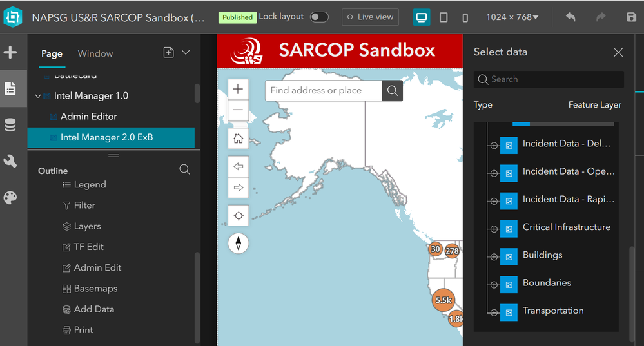
Task: Click the Published status badge
Action: (x=237, y=17)
